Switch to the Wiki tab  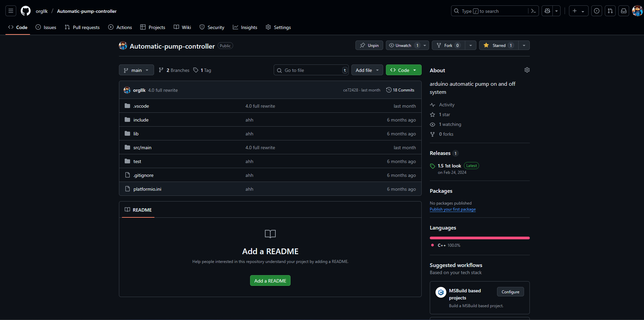[x=182, y=27]
